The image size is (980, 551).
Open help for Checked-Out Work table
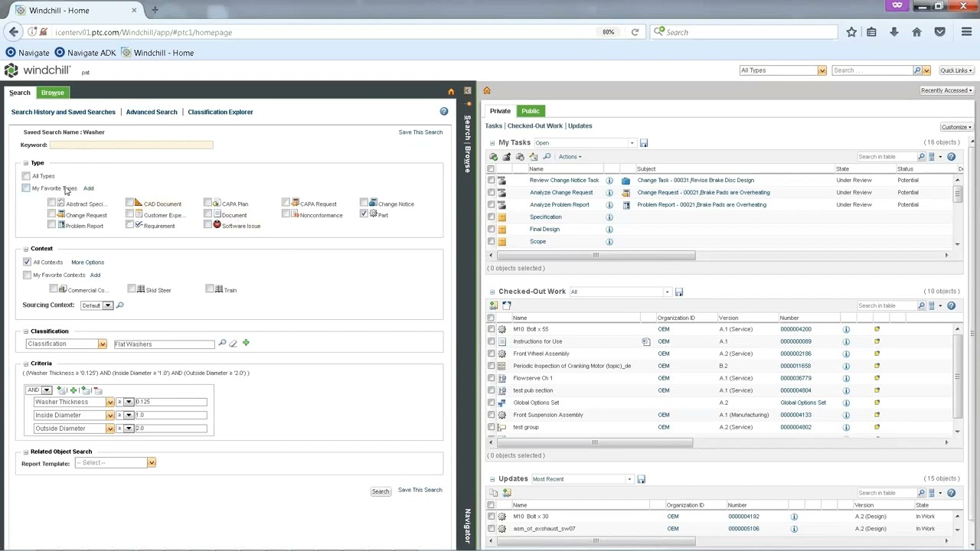click(x=951, y=305)
